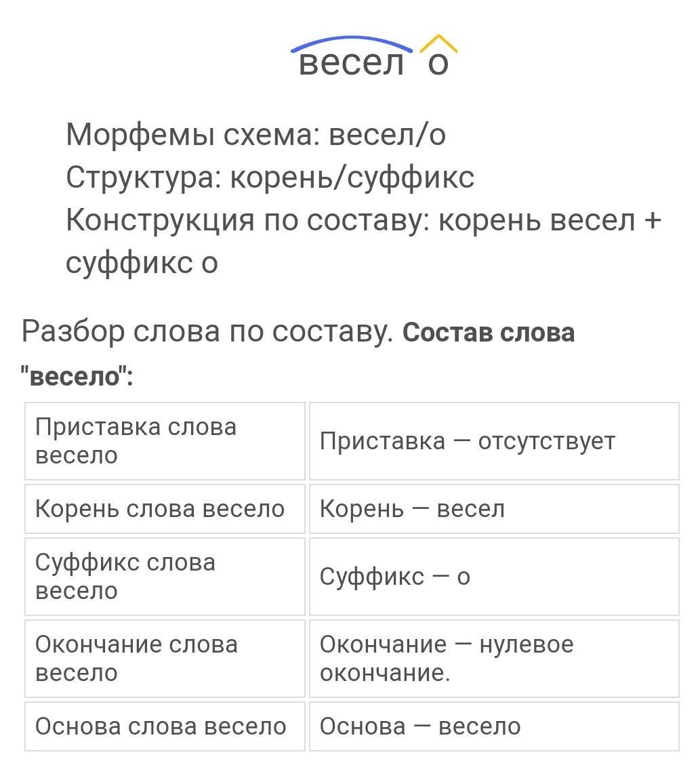Click the Структура: корень/суффикс line
Viewport: 700px width, 761px height.
click(270, 177)
